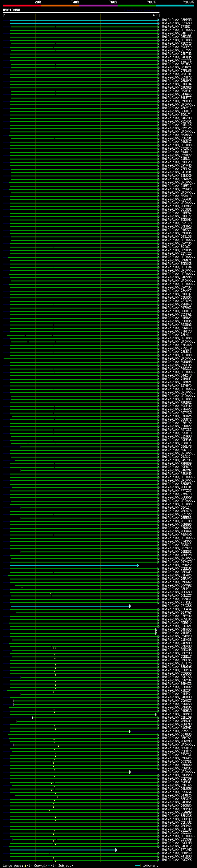Select the AV619458 query sequence label
Screen dimensions: 197x868
[11, 10]
